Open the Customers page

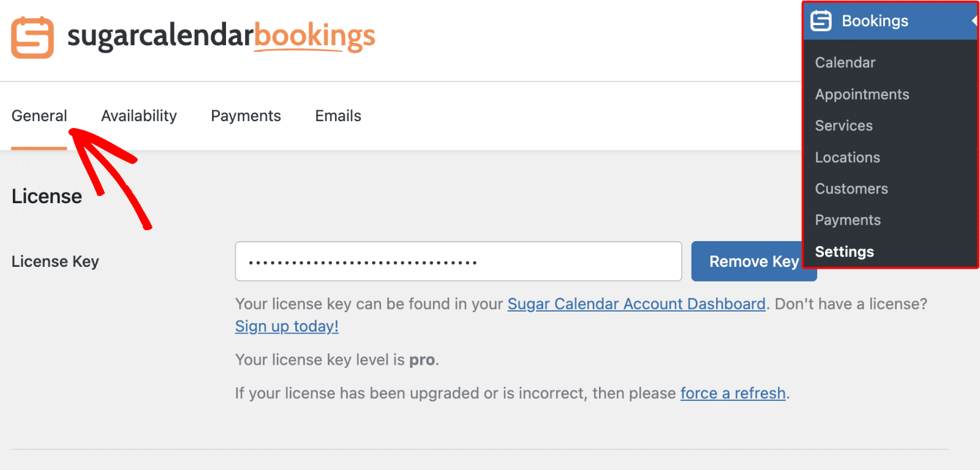851,188
